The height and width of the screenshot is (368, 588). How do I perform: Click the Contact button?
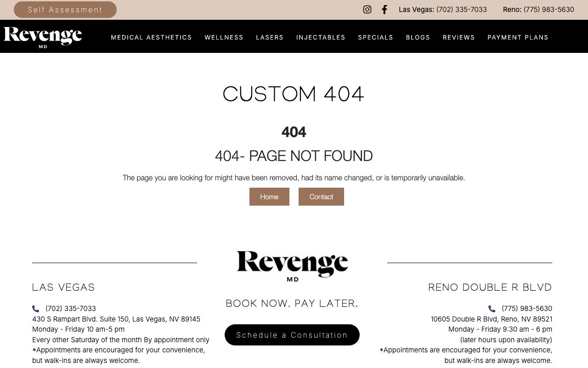(x=321, y=196)
